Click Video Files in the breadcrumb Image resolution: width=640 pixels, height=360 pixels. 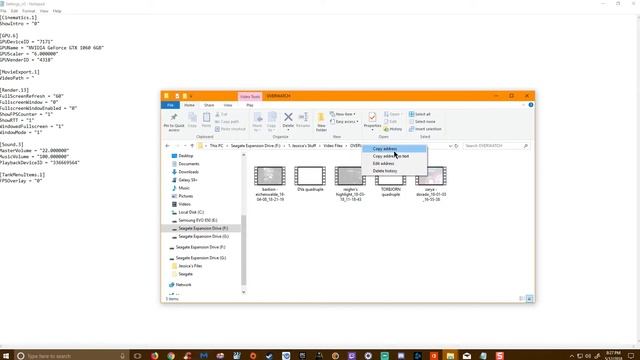pyautogui.click(x=333, y=146)
